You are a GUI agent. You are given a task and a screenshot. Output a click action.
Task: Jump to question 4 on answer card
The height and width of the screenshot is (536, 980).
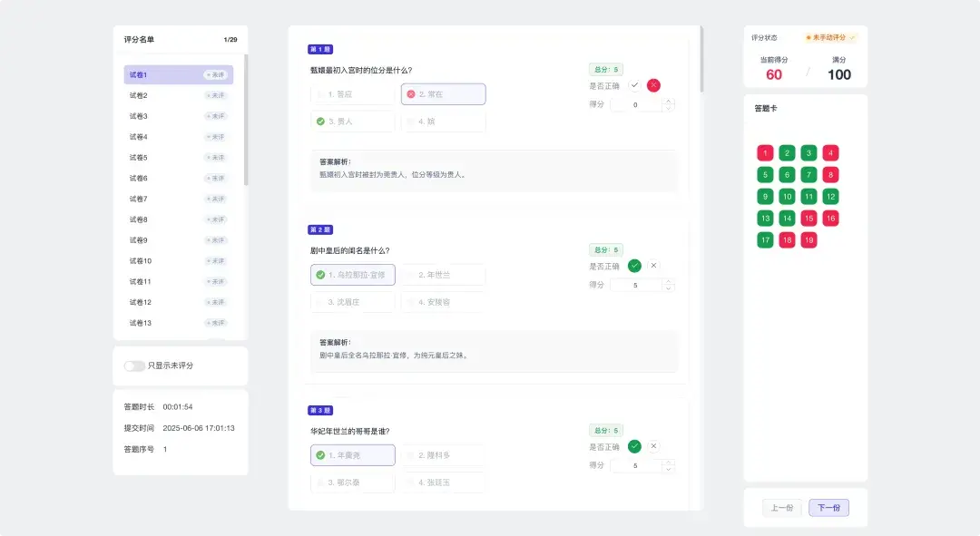pos(830,153)
